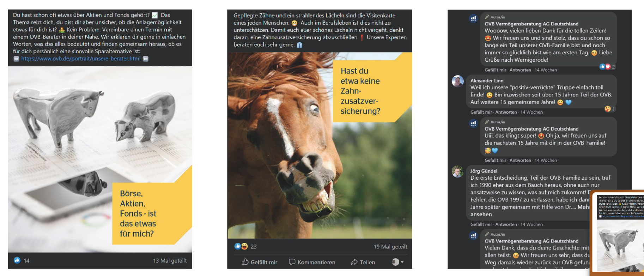Open the 13 Mal geteilt share count
The height and width of the screenshot is (276, 644).
click(x=170, y=260)
